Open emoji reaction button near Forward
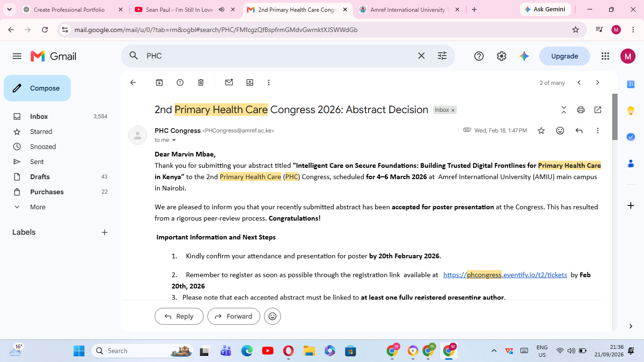Image resolution: width=644 pixels, height=362 pixels. (x=272, y=316)
